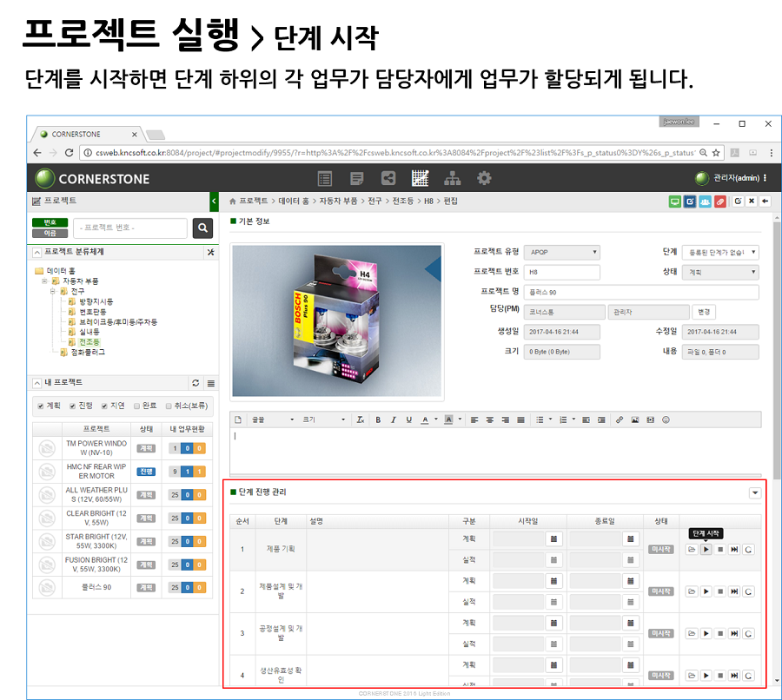
Task: Click 자동차 부품 in the breadcrumb
Action: click(338, 201)
